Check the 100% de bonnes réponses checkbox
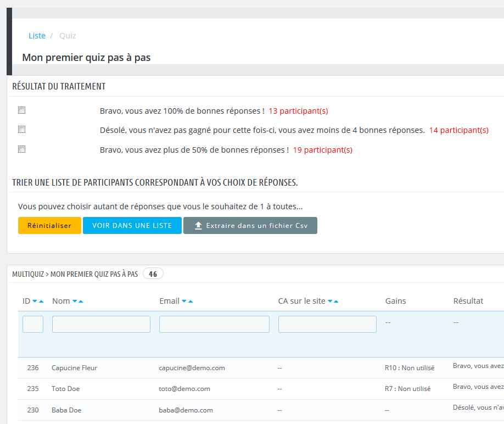 22,110
